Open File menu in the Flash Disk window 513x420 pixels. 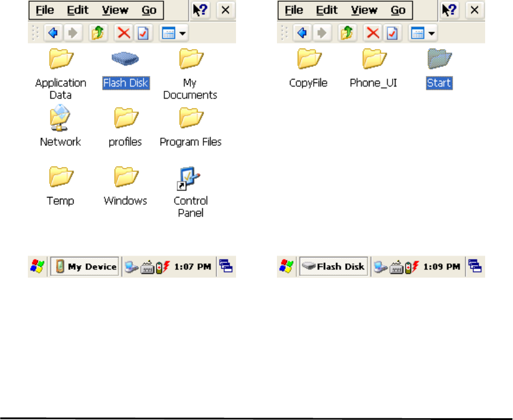[294, 10]
